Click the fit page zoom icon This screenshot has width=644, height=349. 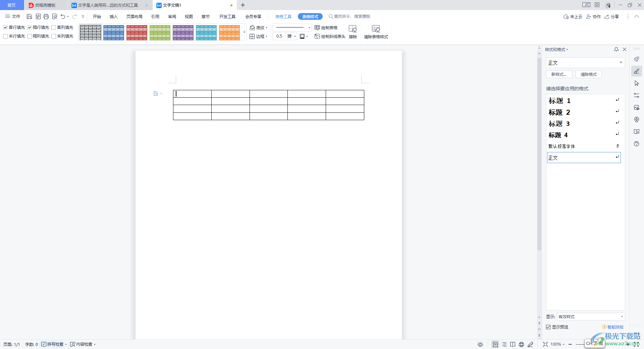pyautogui.click(x=545, y=344)
